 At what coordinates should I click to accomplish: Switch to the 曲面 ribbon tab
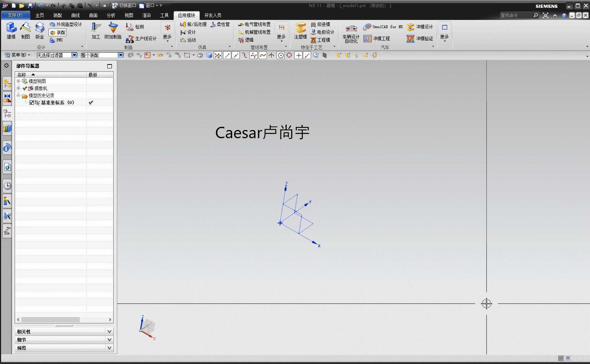[93, 15]
